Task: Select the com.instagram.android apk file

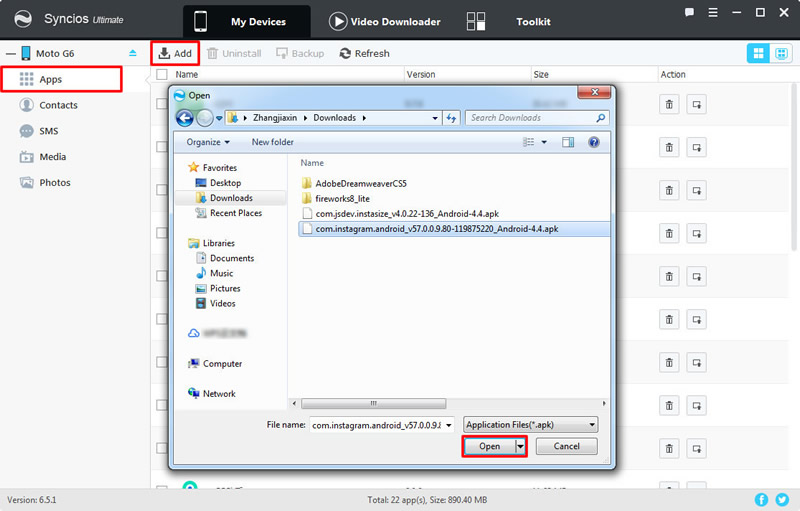Action: pos(454,229)
